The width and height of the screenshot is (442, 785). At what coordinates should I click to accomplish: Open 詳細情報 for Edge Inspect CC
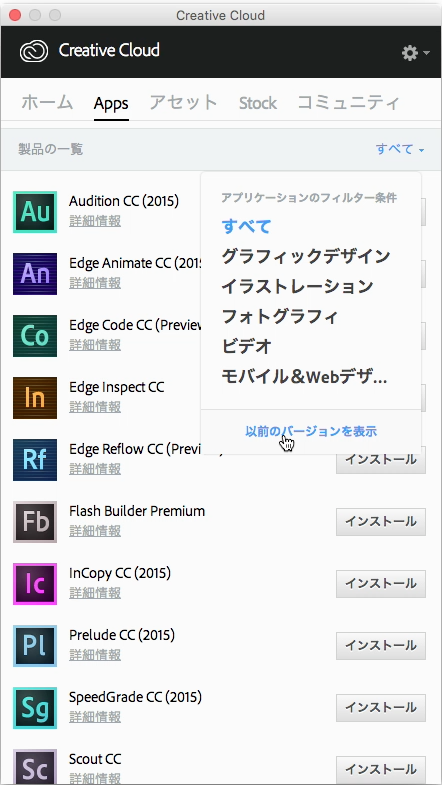point(95,408)
